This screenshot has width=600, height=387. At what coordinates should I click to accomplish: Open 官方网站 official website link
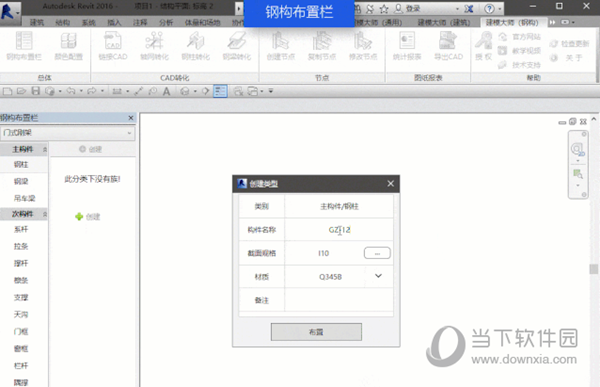(x=520, y=37)
